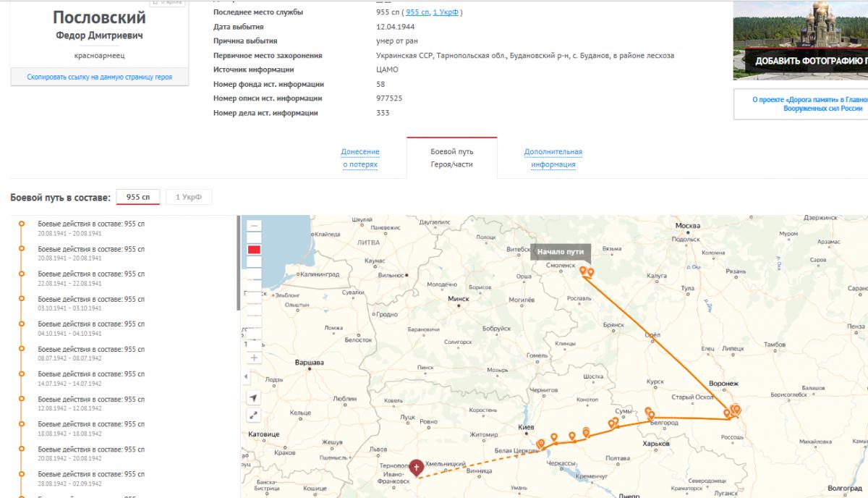868x498 pixels.
Task: Open the Боевой путь Героя/части tab
Action: pyautogui.click(x=452, y=158)
